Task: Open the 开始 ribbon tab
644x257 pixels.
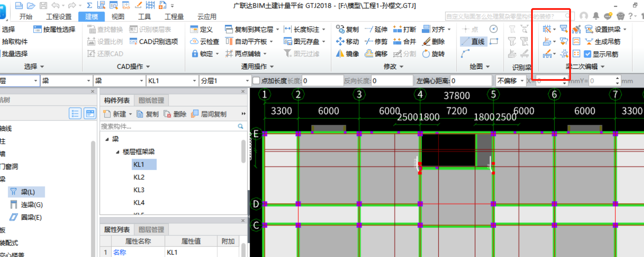Action: (x=26, y=17)
